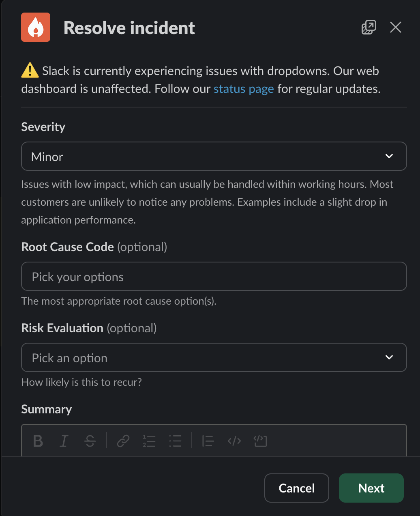
Task: Open the status page link
Action: coord(244,89)
